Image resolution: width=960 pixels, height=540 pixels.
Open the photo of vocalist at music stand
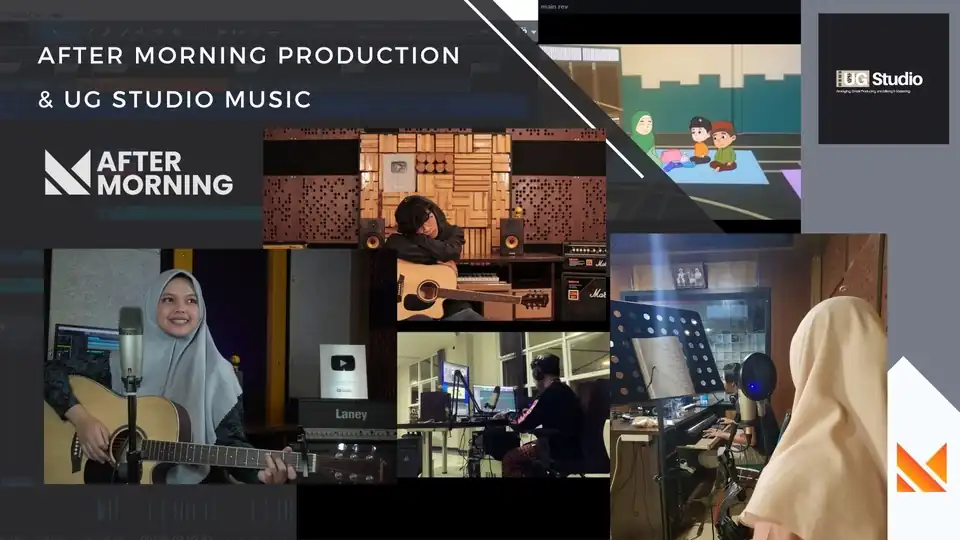pos(748,386)
